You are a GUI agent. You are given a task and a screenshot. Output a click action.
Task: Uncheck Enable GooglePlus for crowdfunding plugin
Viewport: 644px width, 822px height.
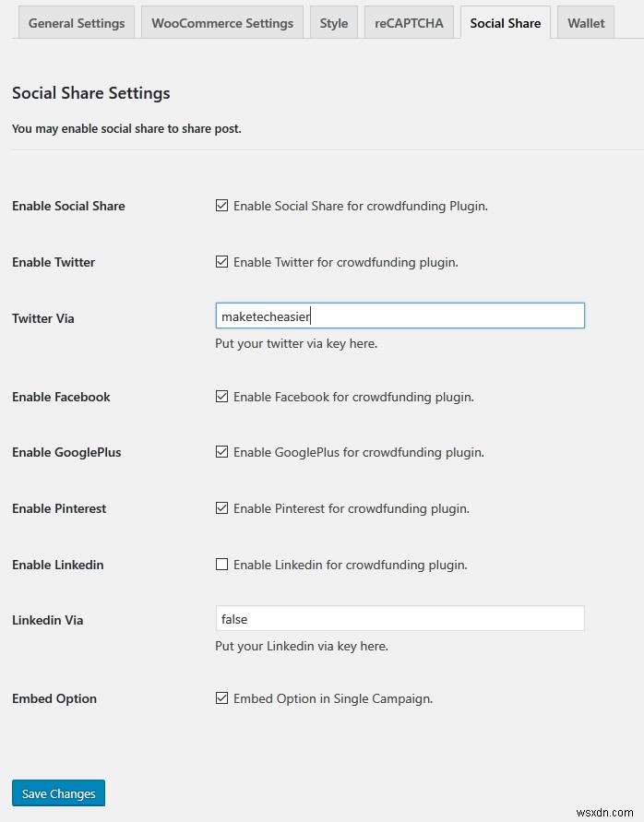222,452
